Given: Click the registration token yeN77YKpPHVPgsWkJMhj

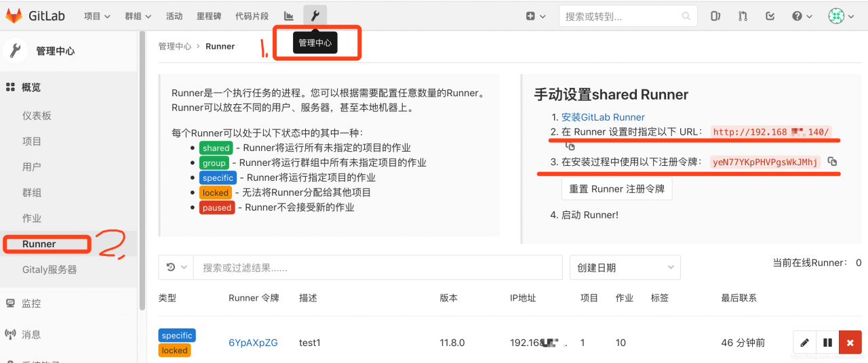Looking at the screenshot, I should pos(765,162).
